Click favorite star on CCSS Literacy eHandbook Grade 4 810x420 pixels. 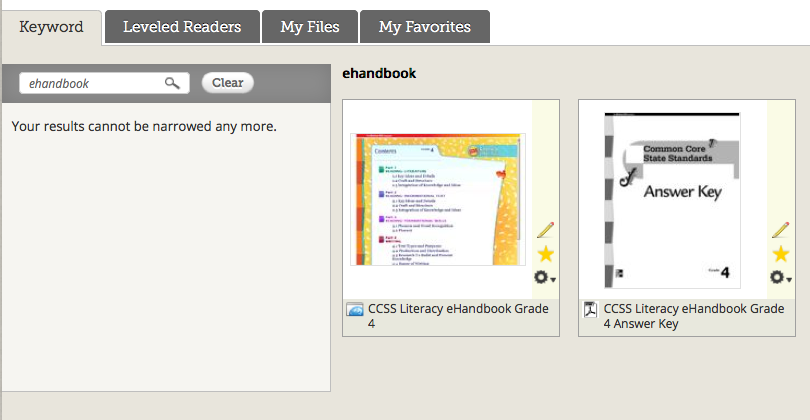tap(546, 254)
